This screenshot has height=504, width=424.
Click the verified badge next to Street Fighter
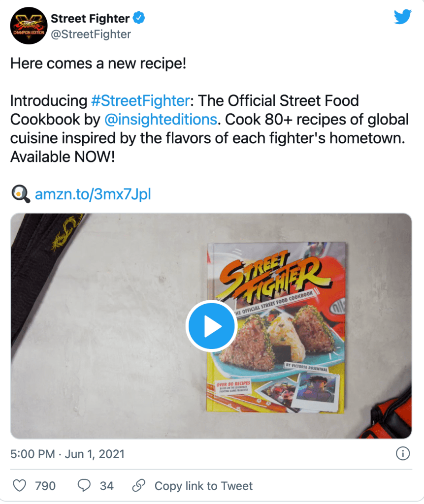pos(140,19)
